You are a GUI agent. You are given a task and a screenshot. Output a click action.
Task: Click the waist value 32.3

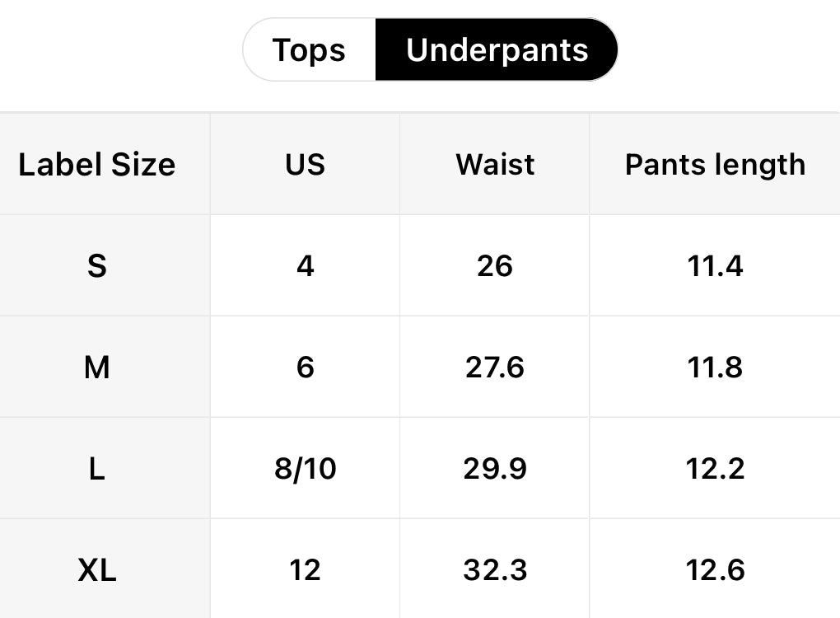coord(495,570)
